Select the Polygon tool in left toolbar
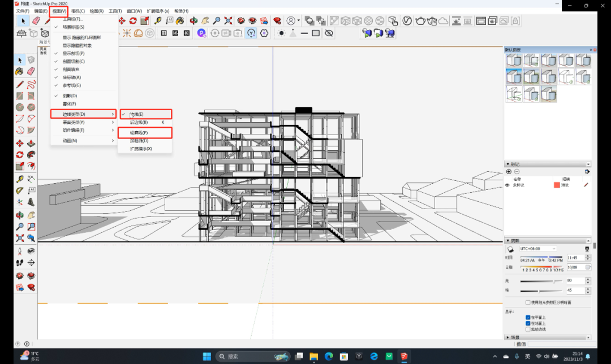This screenshot has width=611, height=364. coord(31,107)
